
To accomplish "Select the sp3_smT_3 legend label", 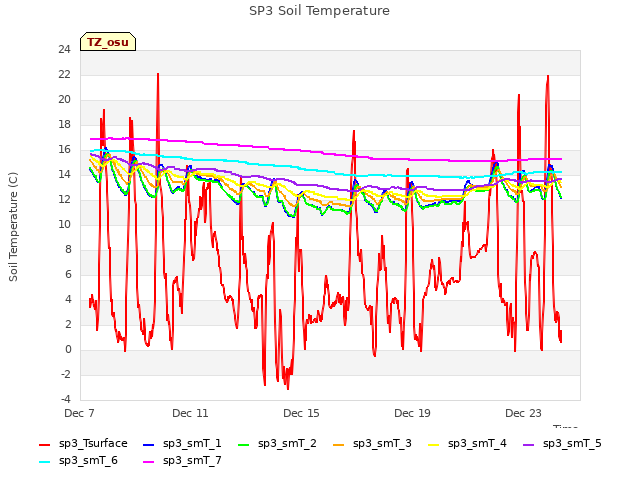I will [382, 444].
